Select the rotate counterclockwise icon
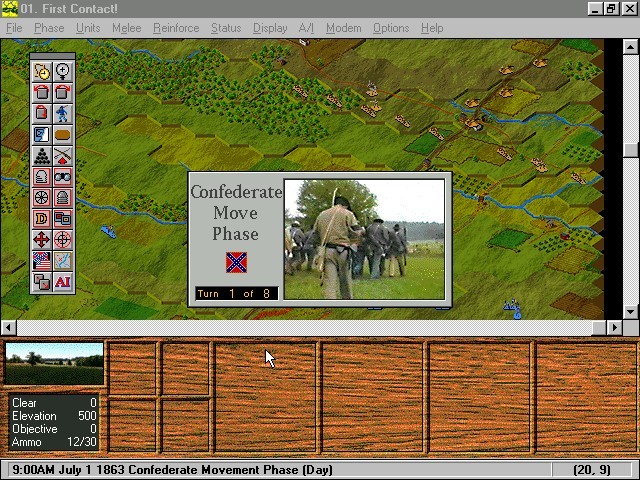This screenshot has height=480, width=640. click(42, 93)
